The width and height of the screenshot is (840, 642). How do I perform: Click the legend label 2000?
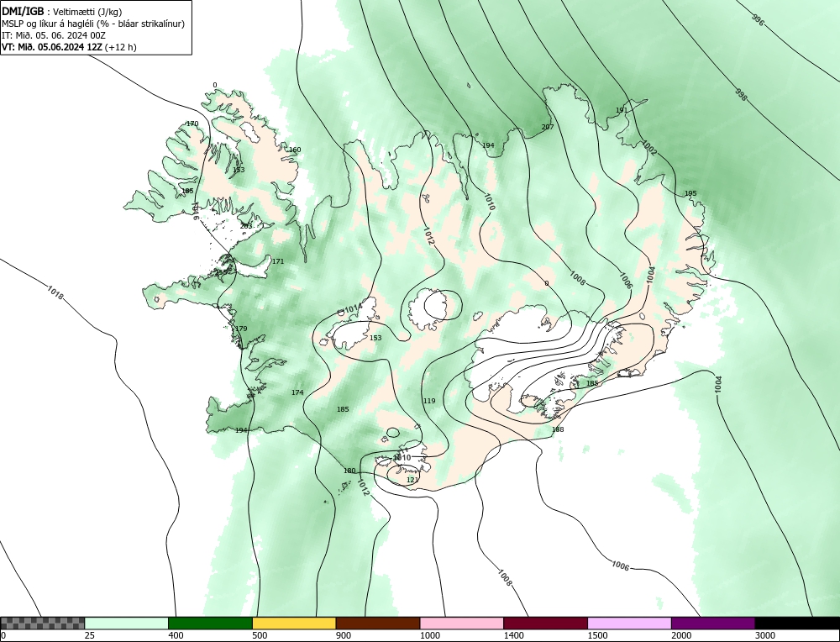[x=681, y=635]
